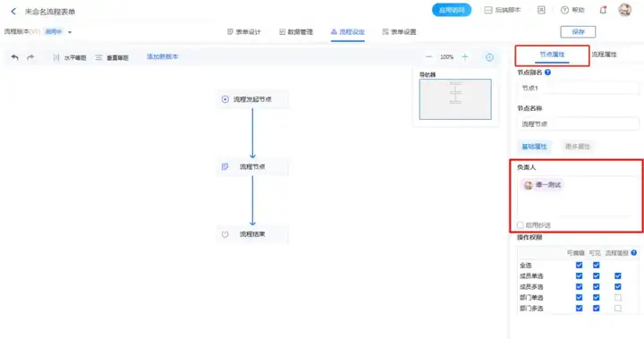The image size is (644, 339).
Task: Select the 基础属性 sub-tab
Action: (x=534, y=147)
